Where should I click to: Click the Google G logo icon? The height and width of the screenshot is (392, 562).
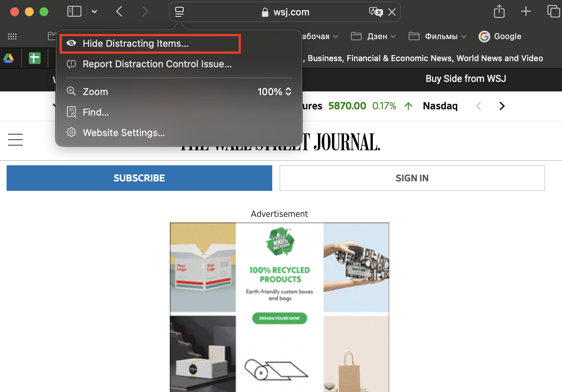[x=484, y=36]
